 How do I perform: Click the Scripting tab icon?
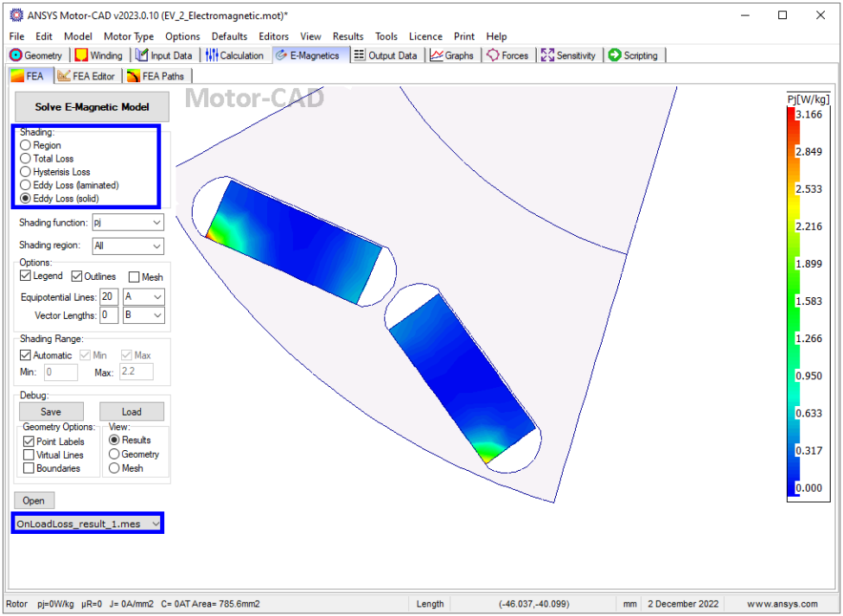(x=615, y=54)
